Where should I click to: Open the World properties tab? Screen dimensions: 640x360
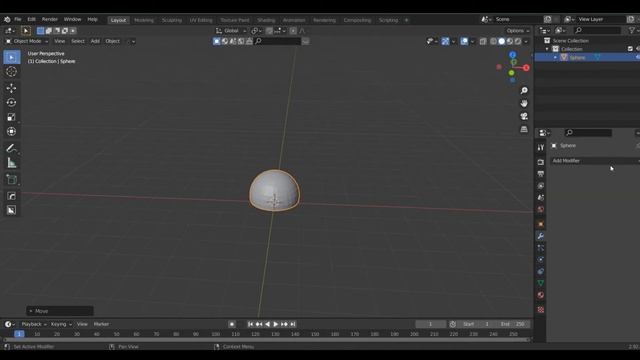click(540, 209)
